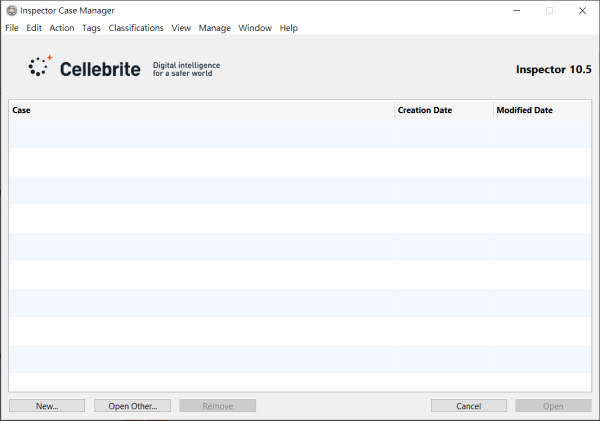Click the 'Digital intelligence for a safer world' tagline
The width and height of the screenshot is (600, 421).
186,69
